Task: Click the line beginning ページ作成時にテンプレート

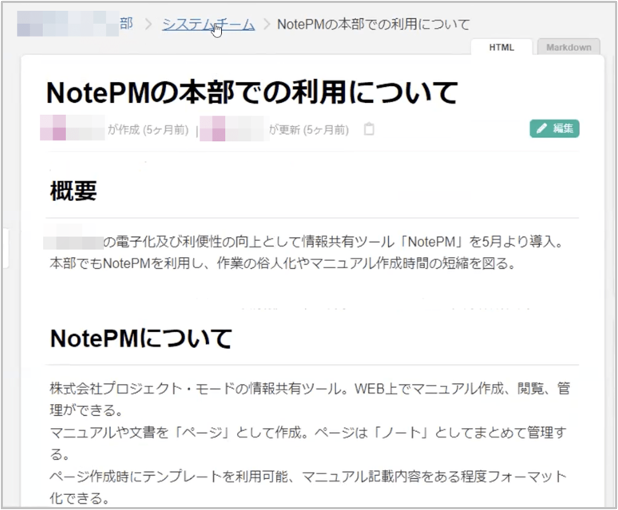Action: click(x=308, y=477)
